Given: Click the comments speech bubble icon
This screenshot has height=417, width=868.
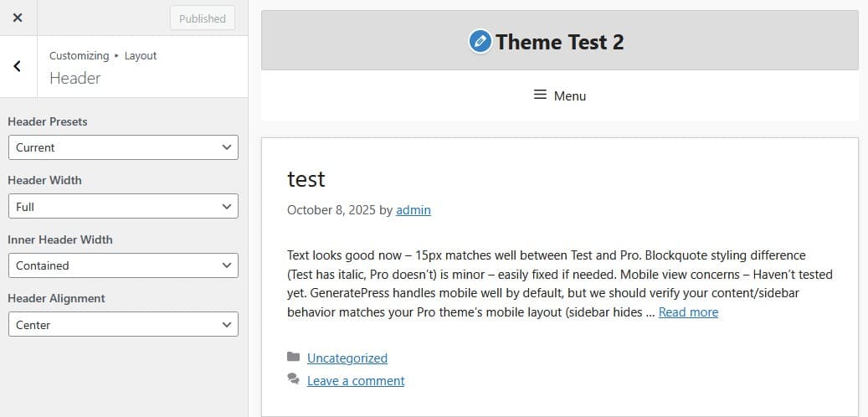Looking at the screenshot, I should (x=293, y=380).
